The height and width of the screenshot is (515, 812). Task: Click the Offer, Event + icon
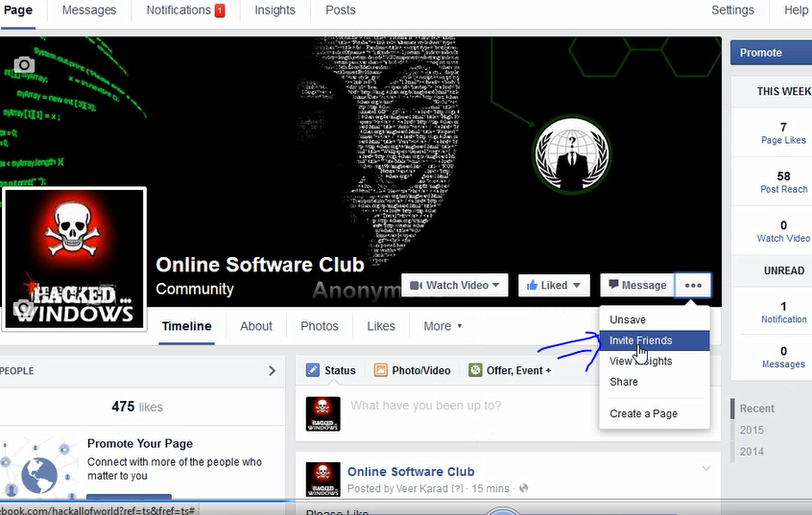pos(475,370)
